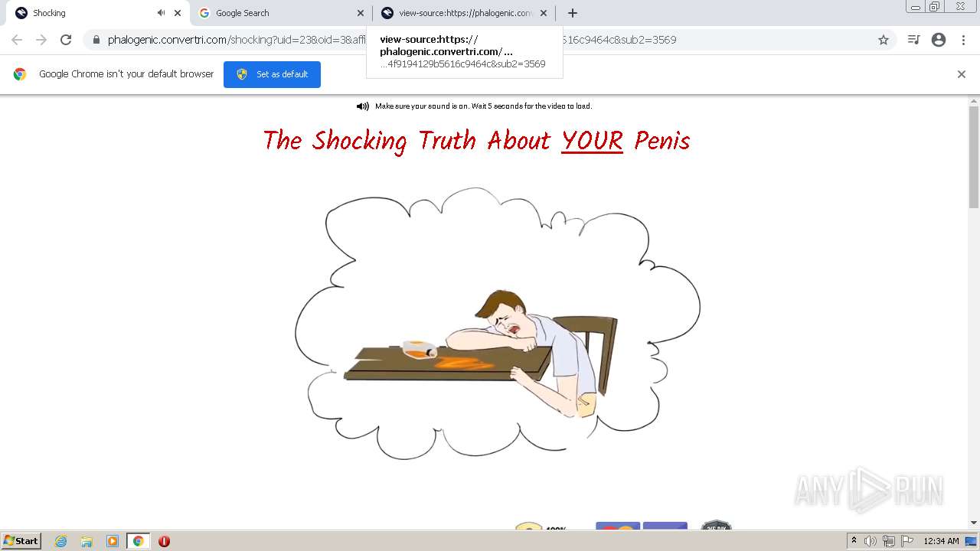
Task: Close the view-source tab
Action: click(544, 13)
